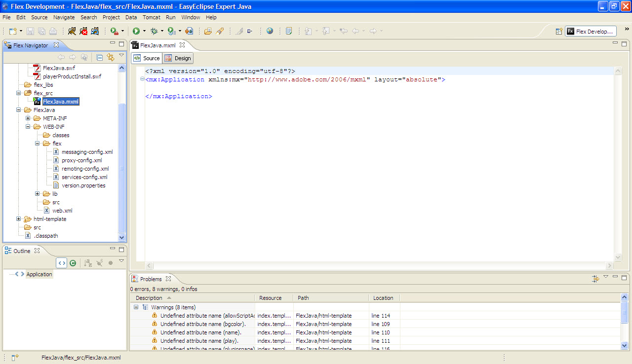Select Undefined attribute name (bgcolor) warning
The image size is (632, 364).
click(203, 324)
